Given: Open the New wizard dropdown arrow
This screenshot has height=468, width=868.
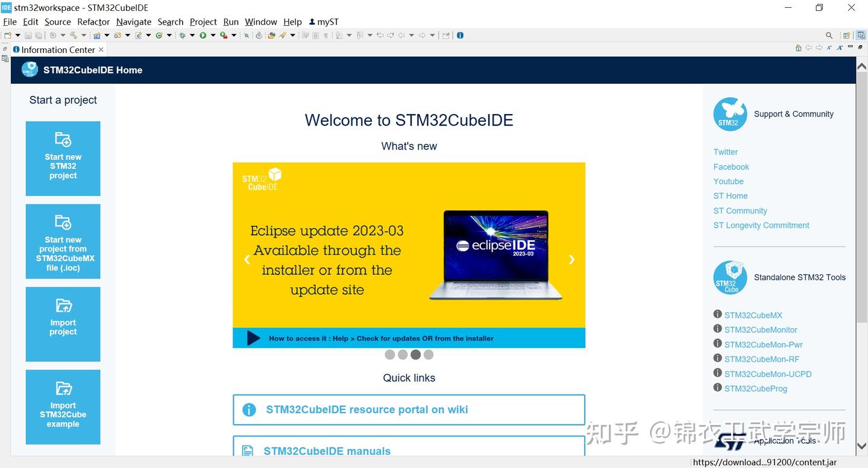Looking at the screenshot, I should tap(18, 35).
